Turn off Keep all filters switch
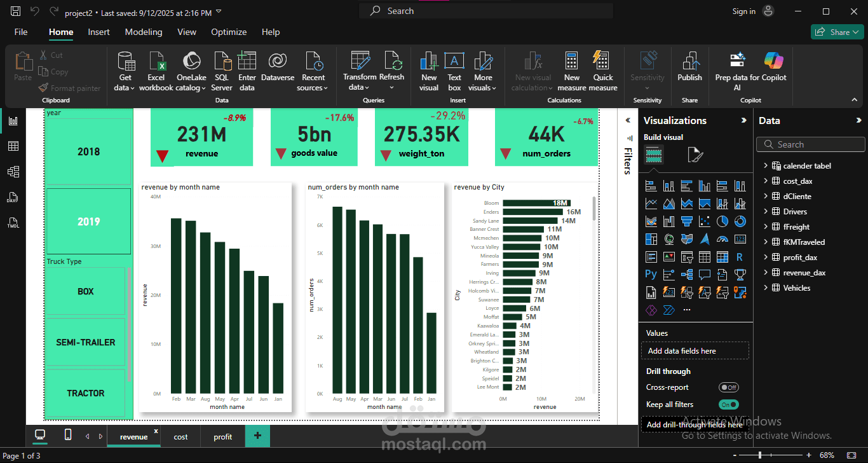The height and width of the screenshot is (463, 868). (x=729, y=404)
